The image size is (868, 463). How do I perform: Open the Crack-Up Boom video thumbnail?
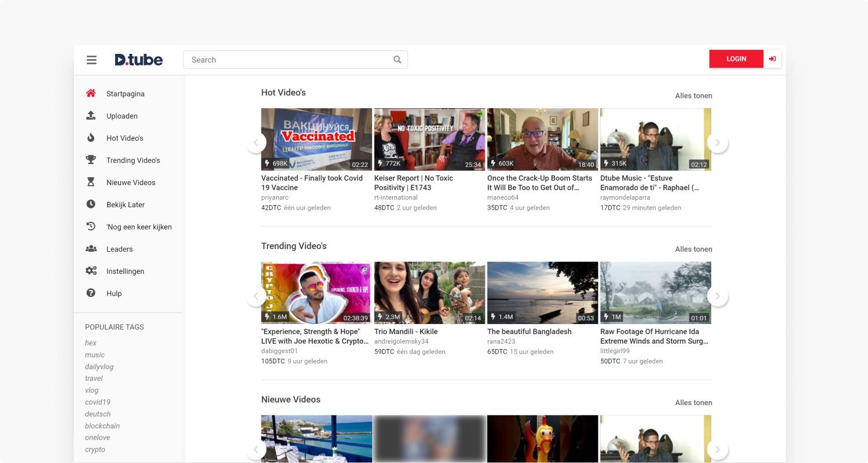tap(543, 139)
